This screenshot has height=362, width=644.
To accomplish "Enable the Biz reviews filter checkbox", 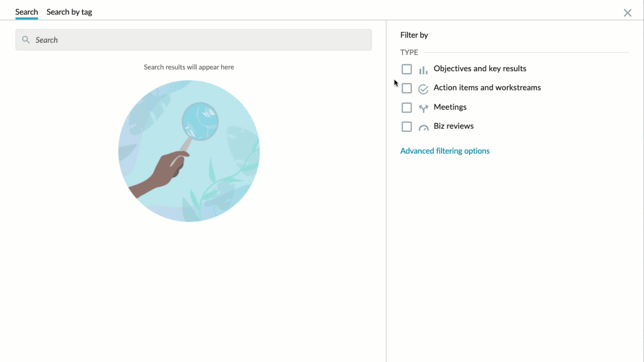I will pos(407,127).
